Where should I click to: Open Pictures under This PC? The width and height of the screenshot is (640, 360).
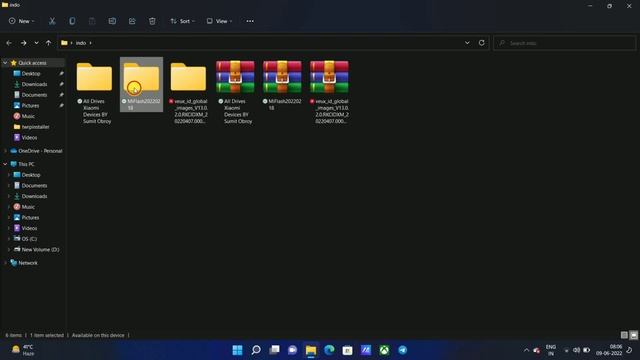[x=30, y=218]
